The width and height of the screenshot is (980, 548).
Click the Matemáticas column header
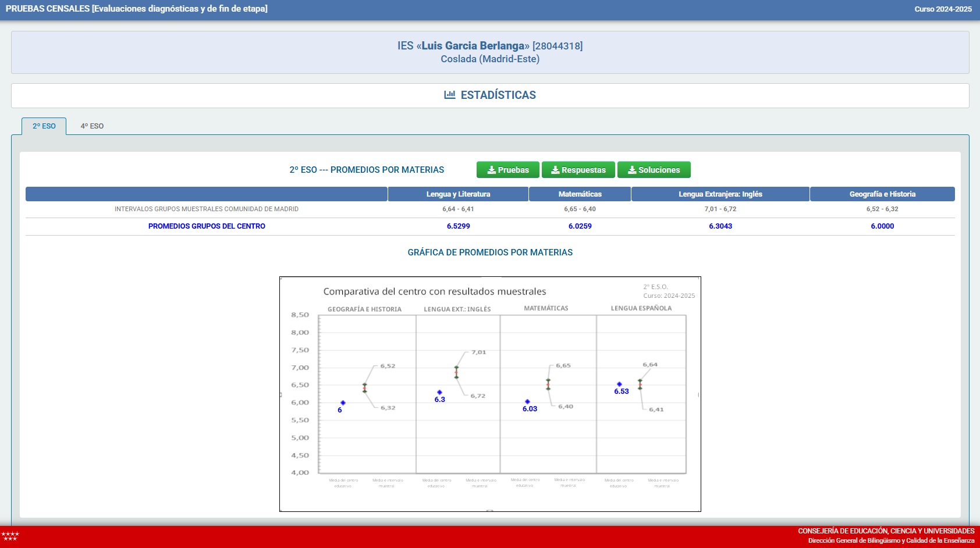pyautogui.click(x=580, y=194)
